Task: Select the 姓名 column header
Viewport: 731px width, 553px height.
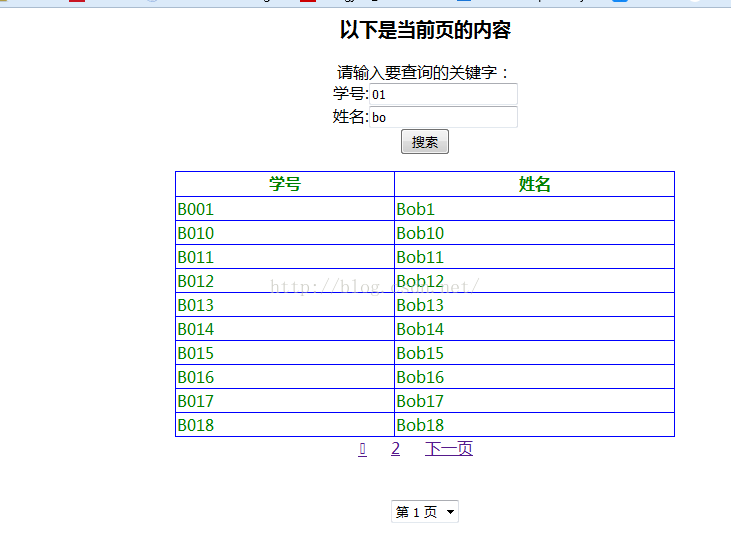Action: click(x=534, y=184)
